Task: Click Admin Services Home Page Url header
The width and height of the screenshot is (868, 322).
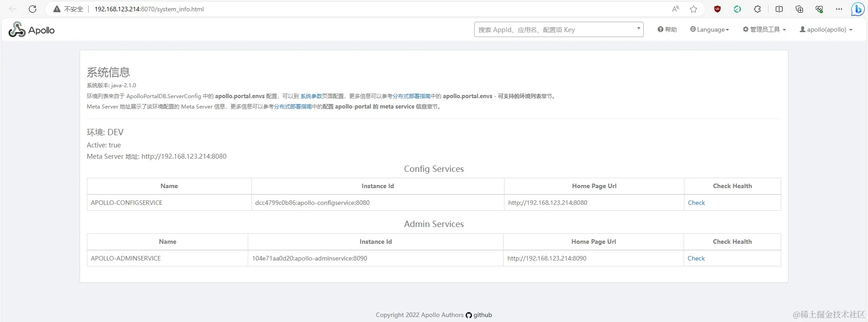Action: (x=594, y=241)
